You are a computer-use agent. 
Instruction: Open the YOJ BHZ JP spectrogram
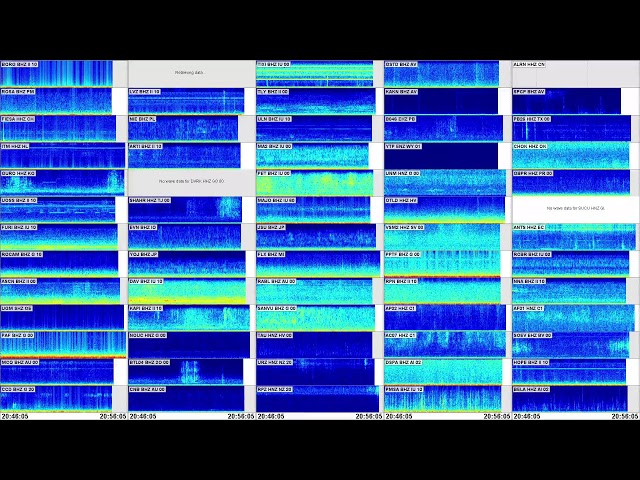[x=187, y=264]
